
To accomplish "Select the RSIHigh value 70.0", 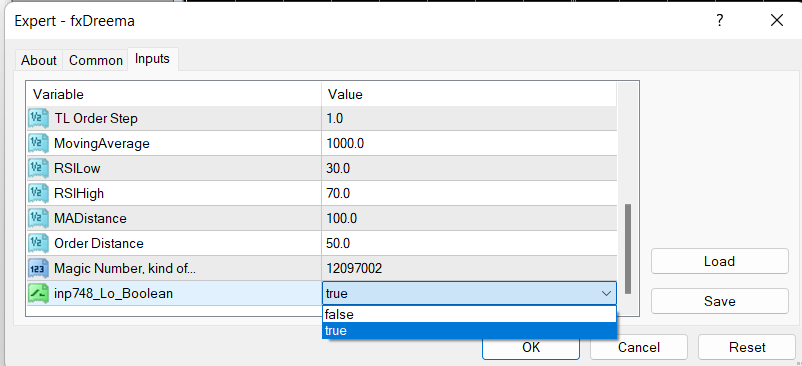I will [338, 193].
